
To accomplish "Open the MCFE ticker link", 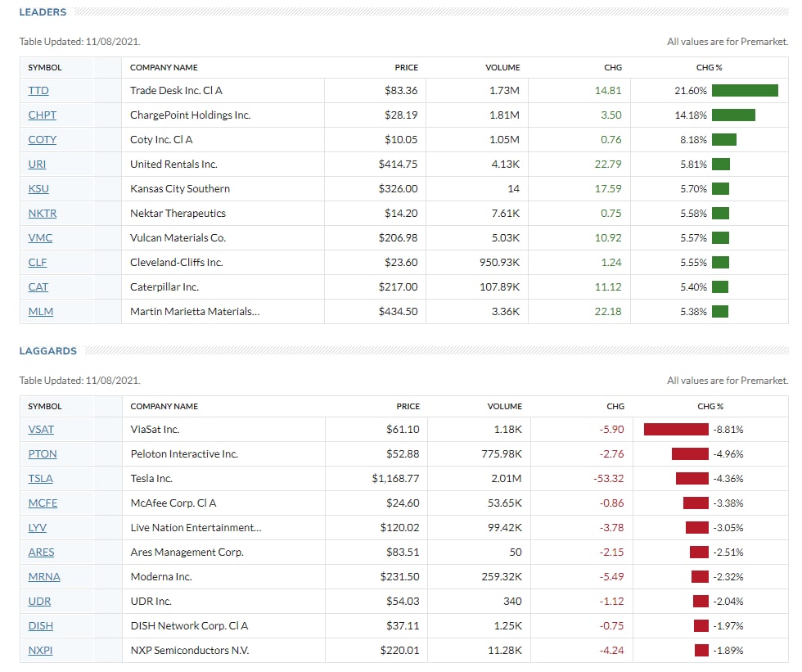I will pyautogui.click(x=43, y=503).
